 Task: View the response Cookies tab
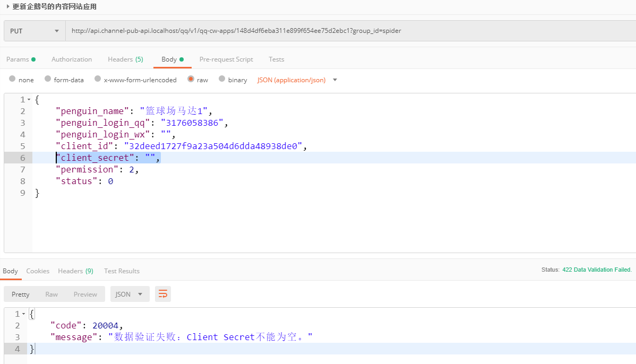38,271
